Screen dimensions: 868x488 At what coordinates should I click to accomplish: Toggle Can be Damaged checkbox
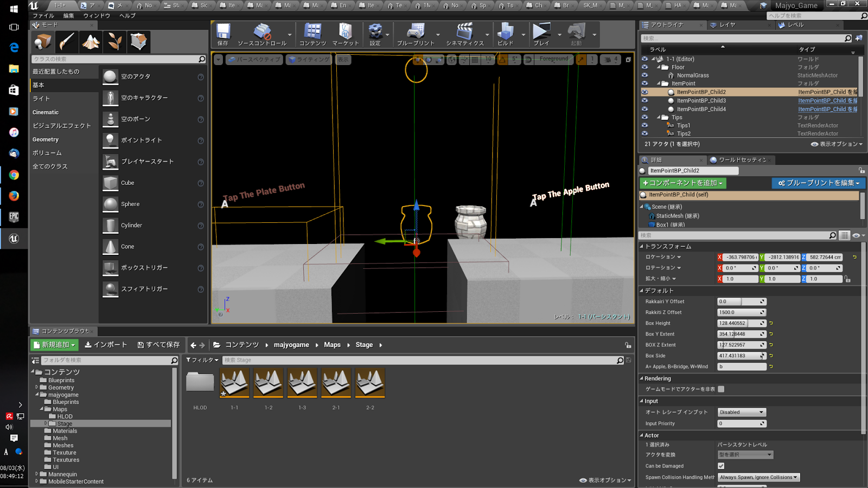[721, 466]
